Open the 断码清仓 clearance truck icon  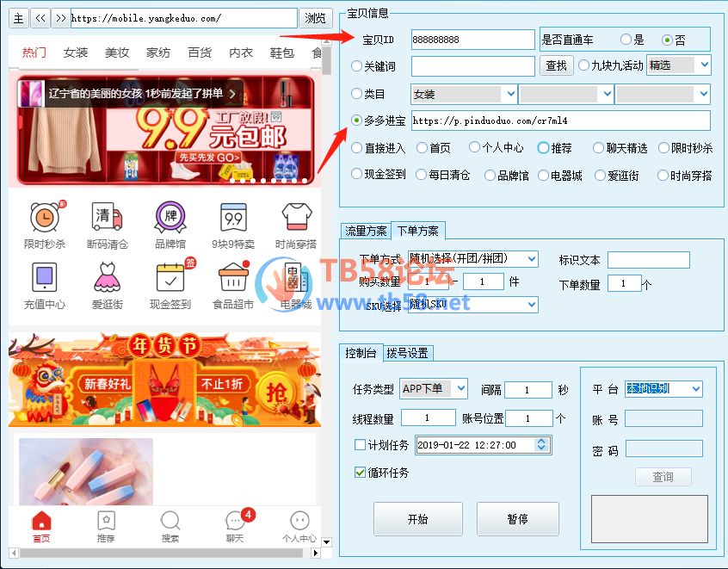point(108,217)
